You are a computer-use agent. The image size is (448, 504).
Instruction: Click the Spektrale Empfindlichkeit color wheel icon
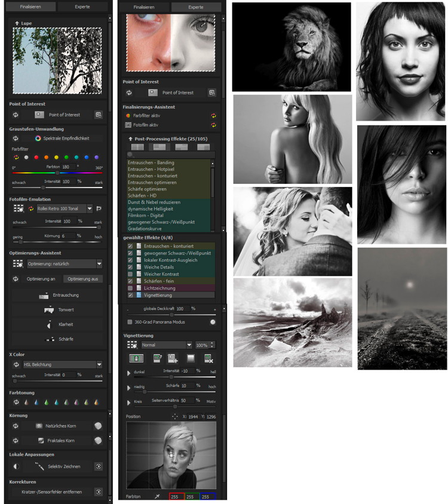pos(38,138)
